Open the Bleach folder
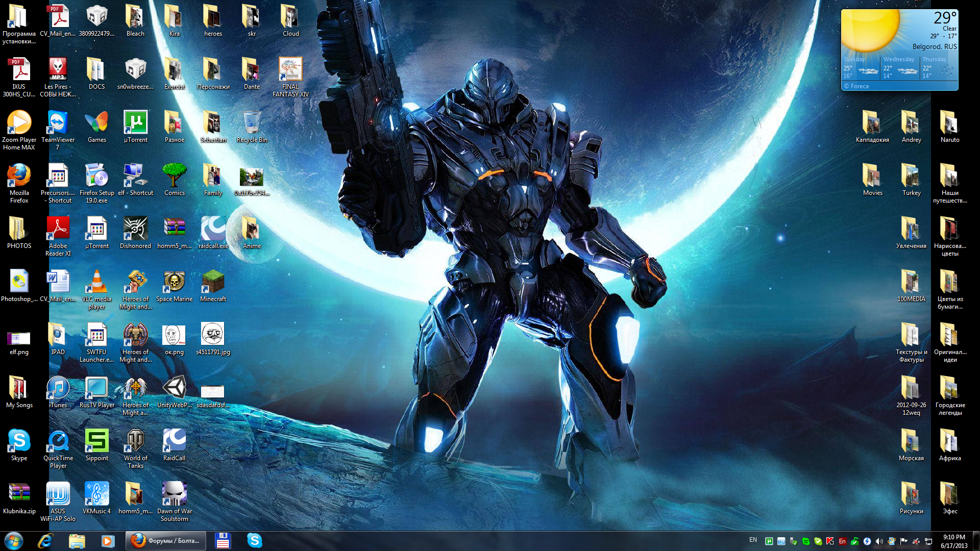The width and height of the screenshot is (980, 551). click(135, 16)
